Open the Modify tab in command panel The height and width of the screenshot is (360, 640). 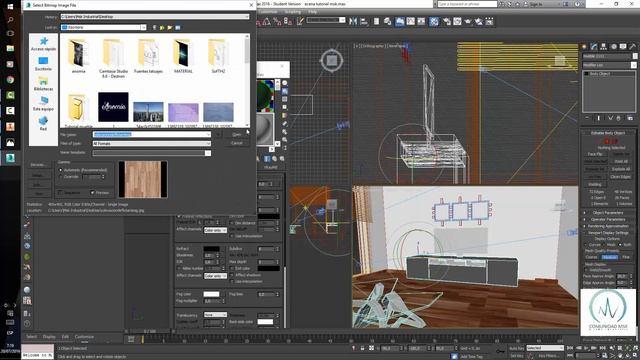(594, 47)
